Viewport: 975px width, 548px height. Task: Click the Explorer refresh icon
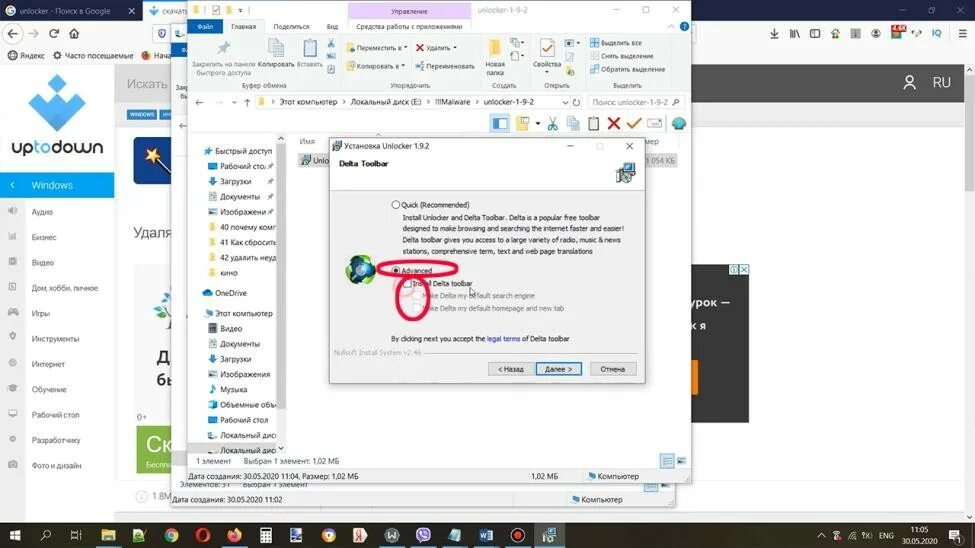(576, 102)
